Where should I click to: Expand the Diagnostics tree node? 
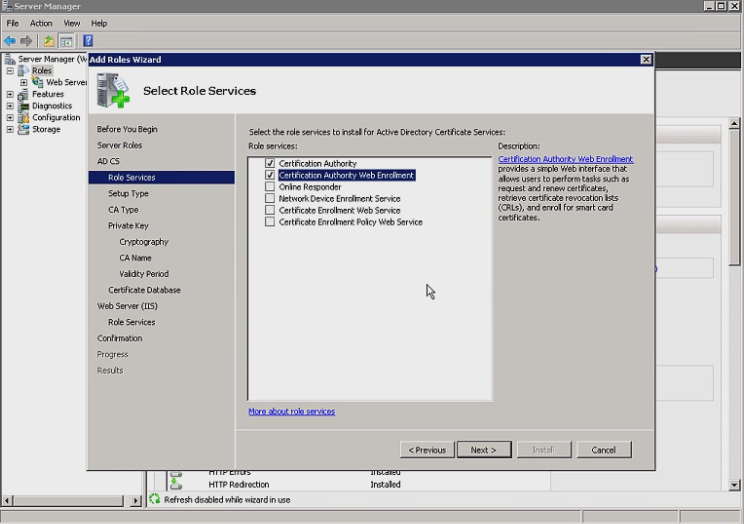pyautogui.click(x=10, y=106)
